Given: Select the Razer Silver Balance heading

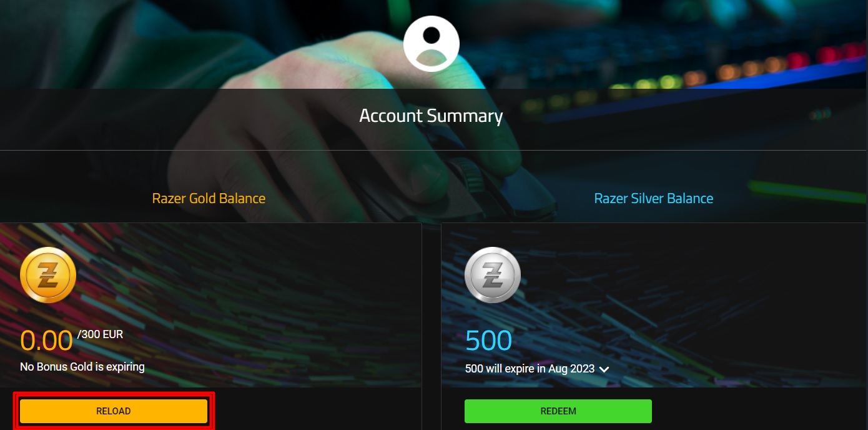Looking at the screenshot, I should [x=653, y=199].
